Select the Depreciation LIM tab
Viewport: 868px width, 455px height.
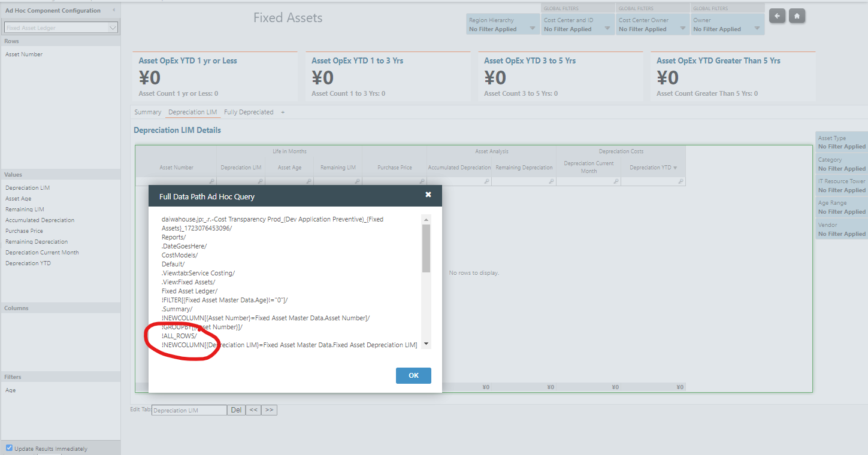click(192, 112)
